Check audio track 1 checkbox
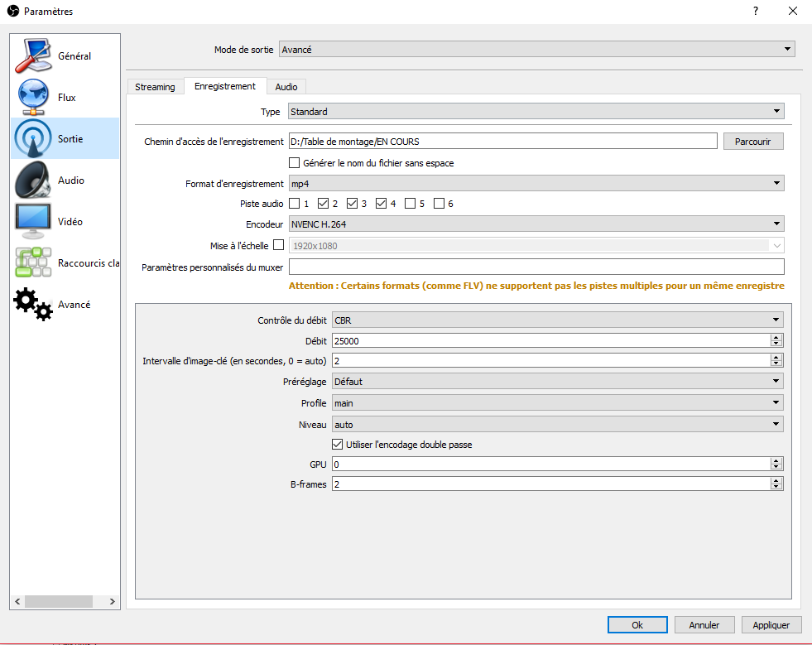 [x=294, y=203]
